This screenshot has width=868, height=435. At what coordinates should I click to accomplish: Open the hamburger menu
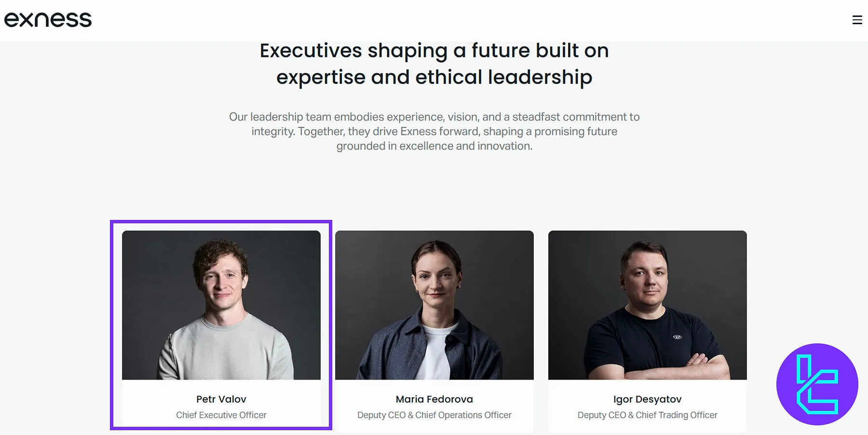coord(857,20)
